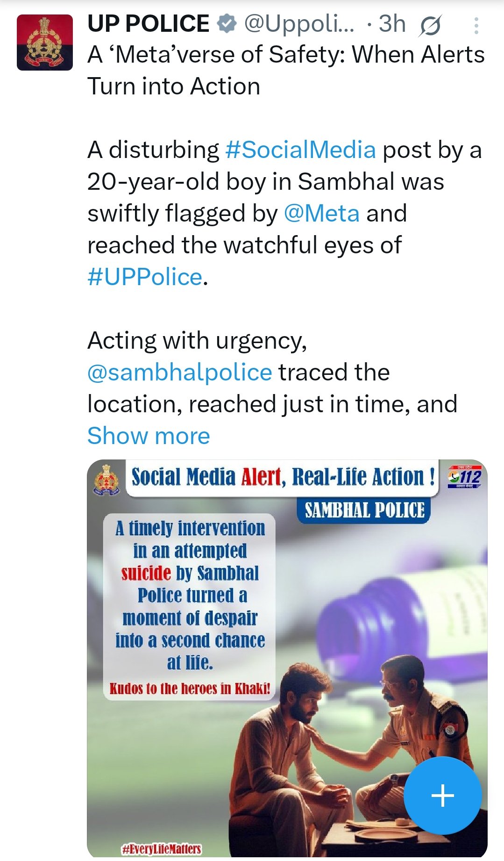Open the three-dot more options menu
The height and width of the screenshot is (861, 504).
476,26
